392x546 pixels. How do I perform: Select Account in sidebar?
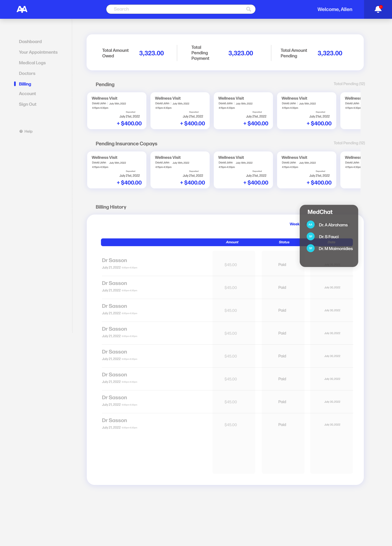[x=27, y=94]
